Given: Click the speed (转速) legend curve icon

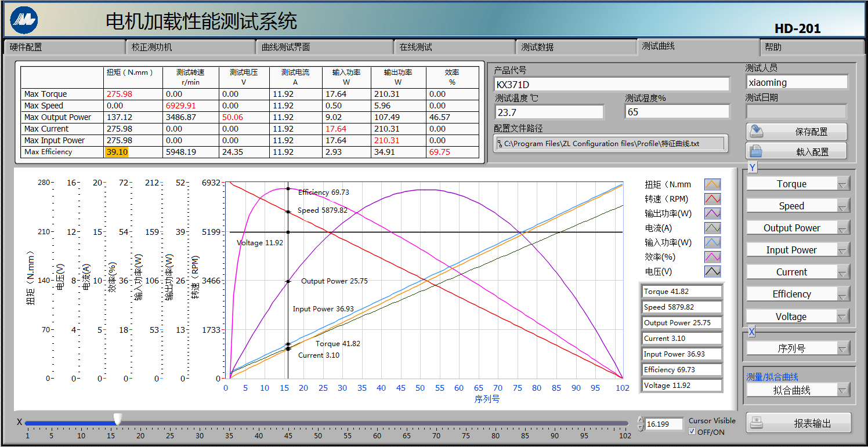Looking at the screenshot, I should pyautogui.click(x=712, y=199).
